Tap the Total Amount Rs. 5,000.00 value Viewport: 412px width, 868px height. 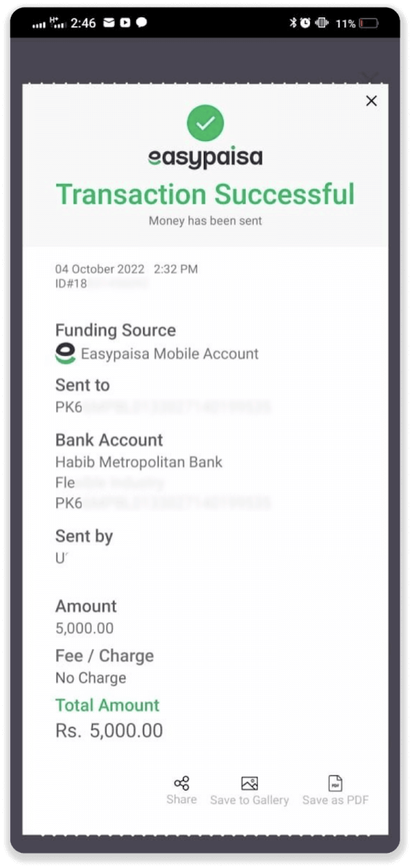click(x=109, y=731)
